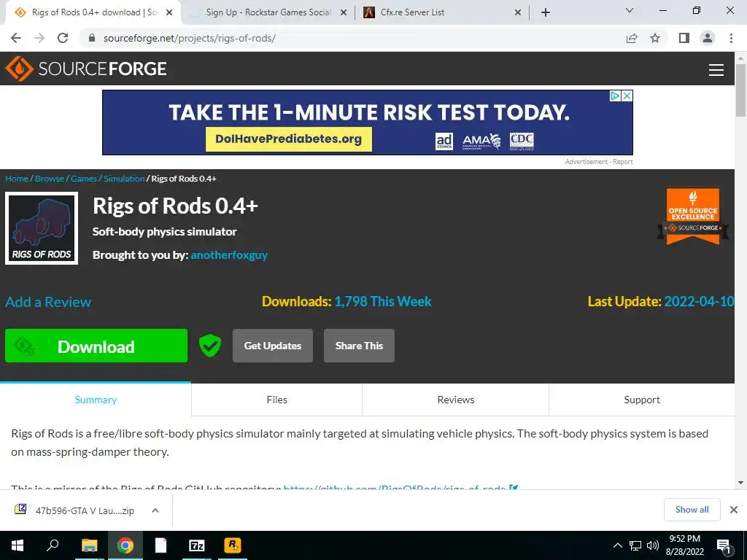
Task: Show hidden system tray icons
Action: [617, 545]
